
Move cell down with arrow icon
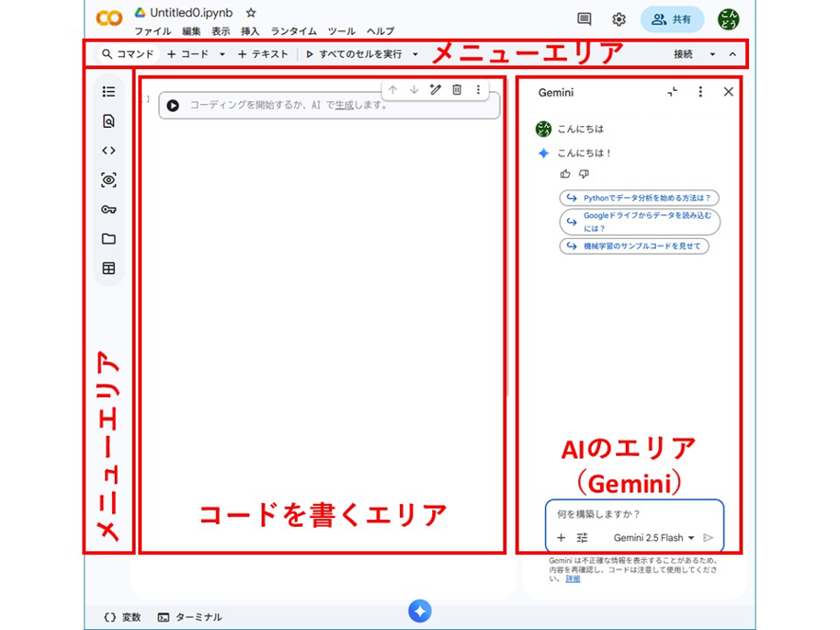pyautogui.click(x=414, y=90)
